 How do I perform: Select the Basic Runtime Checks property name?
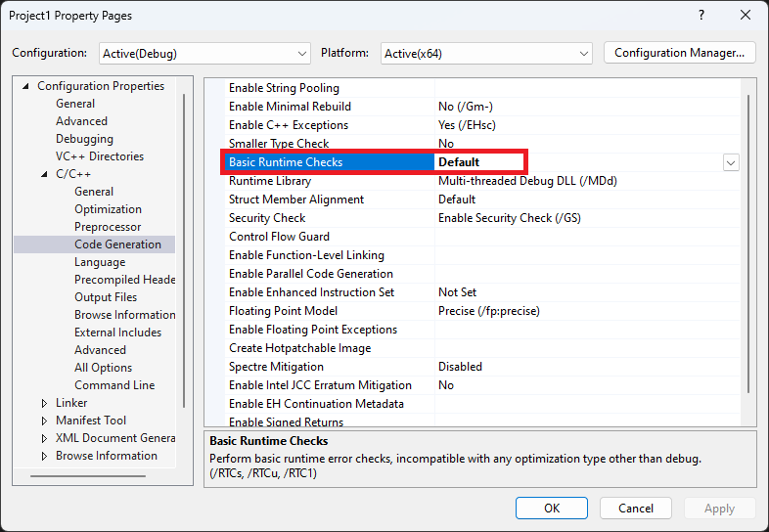(x=286, y=162)
